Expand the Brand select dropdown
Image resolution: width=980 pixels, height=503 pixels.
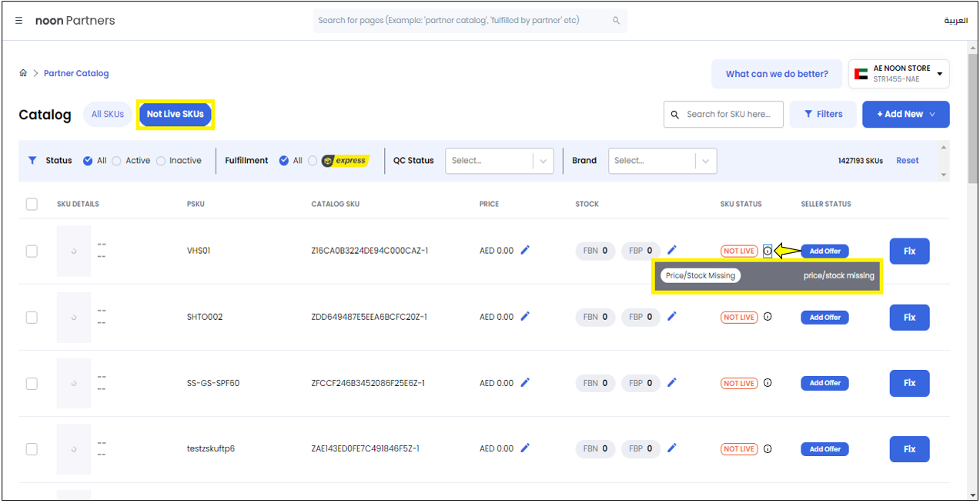662,161
